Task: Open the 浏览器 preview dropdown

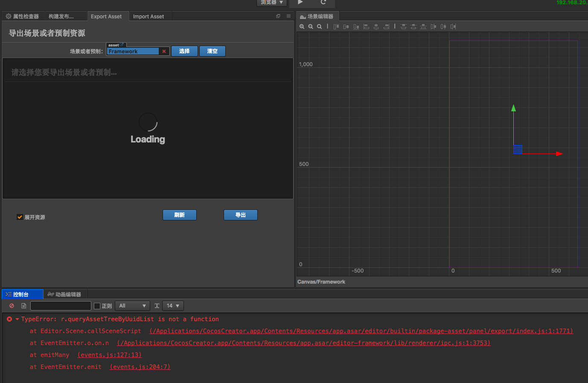Action: pyautogui.click(x=272, y=3)
